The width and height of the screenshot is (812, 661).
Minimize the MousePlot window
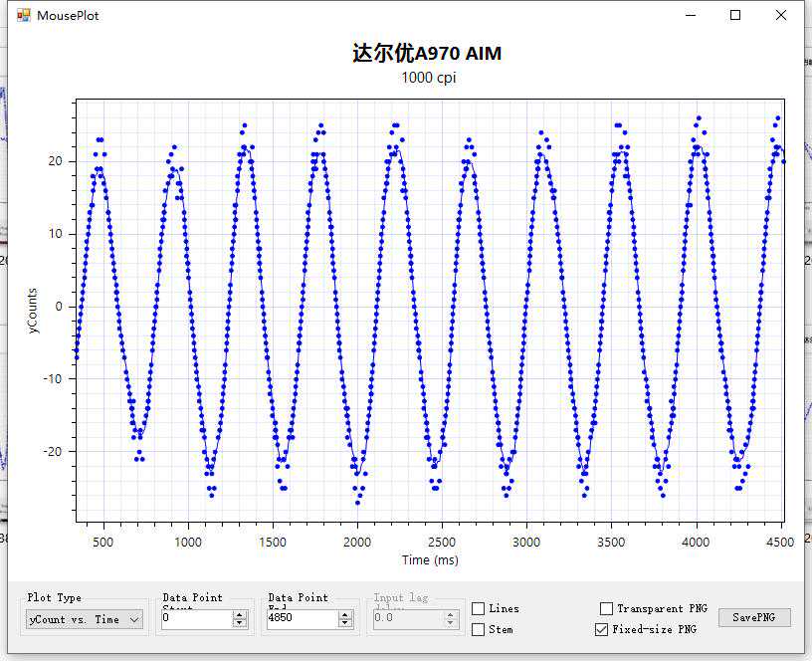691,15
